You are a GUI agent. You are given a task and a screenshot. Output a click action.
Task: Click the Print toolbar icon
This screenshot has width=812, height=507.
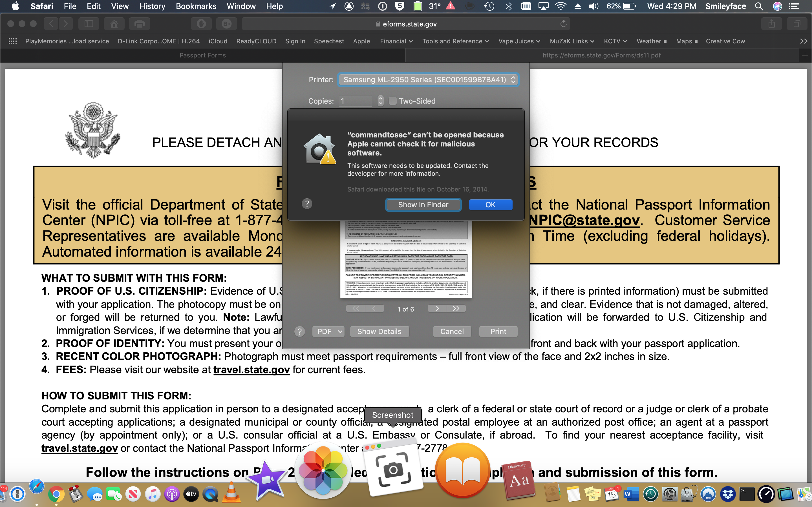139,24
